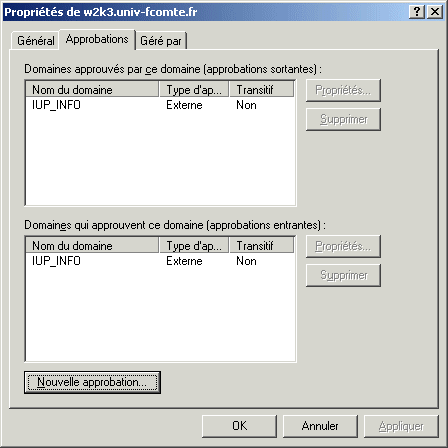
Task: Close the Propriétés dialog window
Action: [x=435, y=12]
